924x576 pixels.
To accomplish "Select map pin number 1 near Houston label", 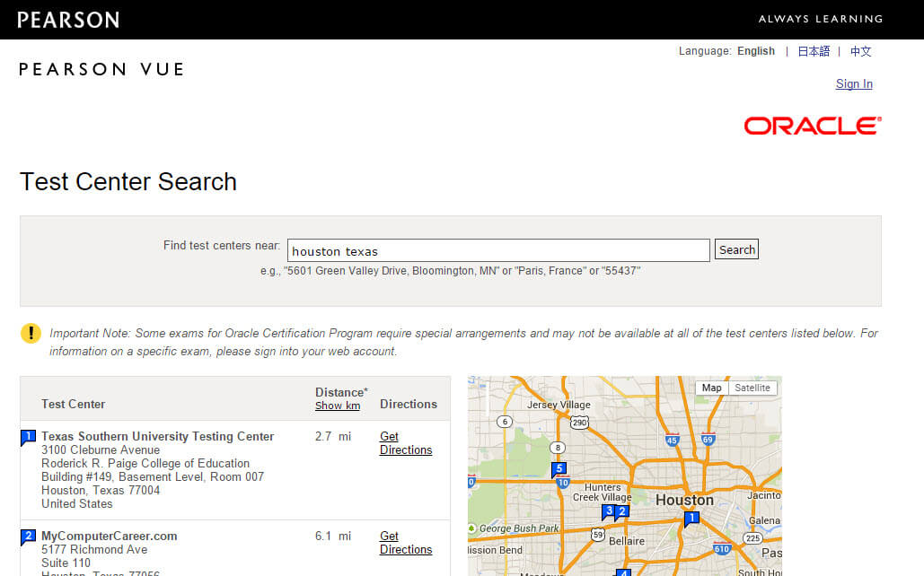I will (691, 519).
